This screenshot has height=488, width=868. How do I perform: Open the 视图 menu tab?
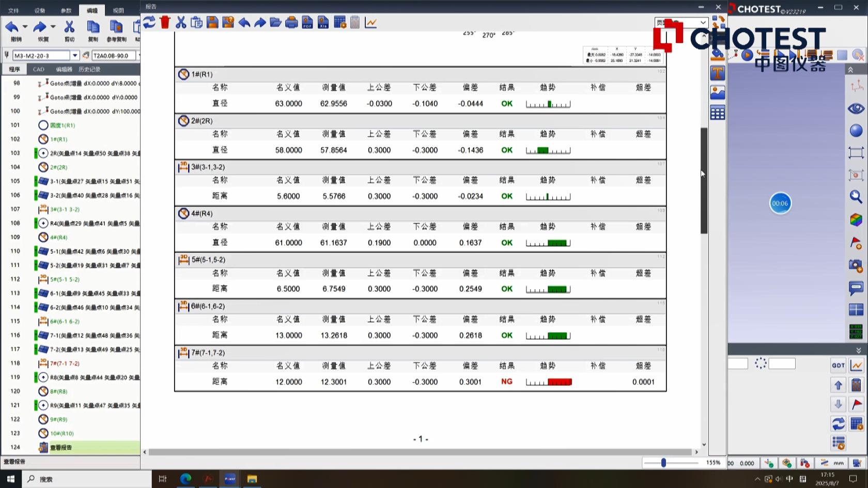click(118, 10)
